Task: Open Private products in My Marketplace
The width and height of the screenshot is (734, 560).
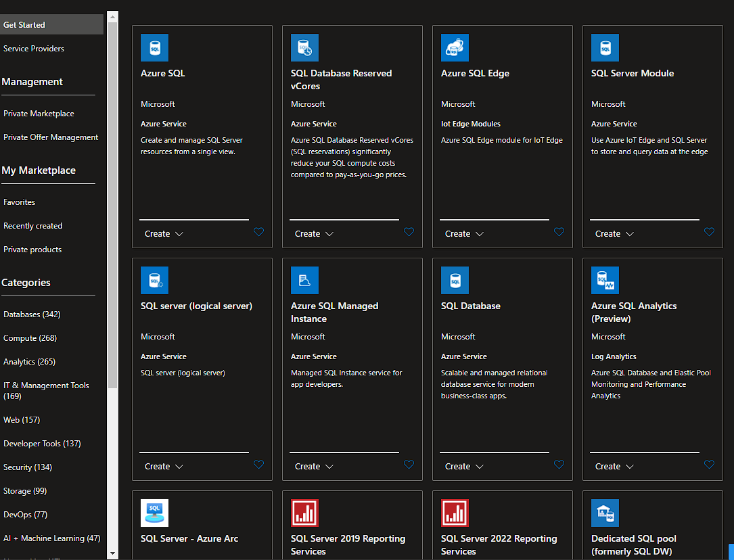Action: click(x=32, y=250)
